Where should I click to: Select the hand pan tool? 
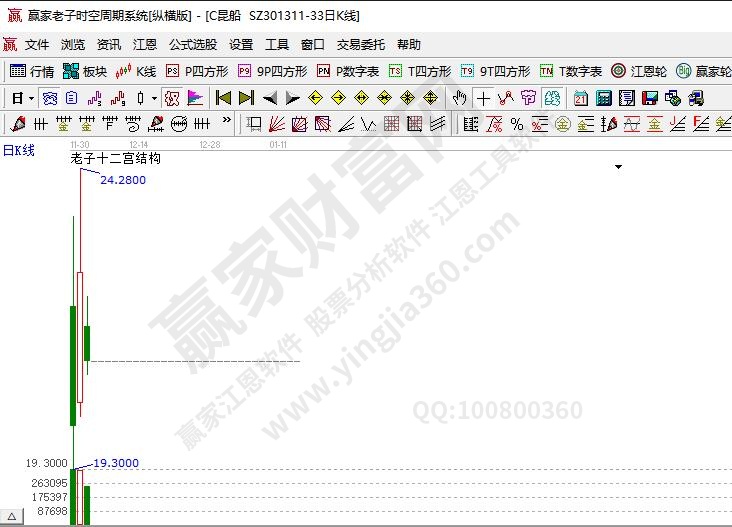[459, 98]
